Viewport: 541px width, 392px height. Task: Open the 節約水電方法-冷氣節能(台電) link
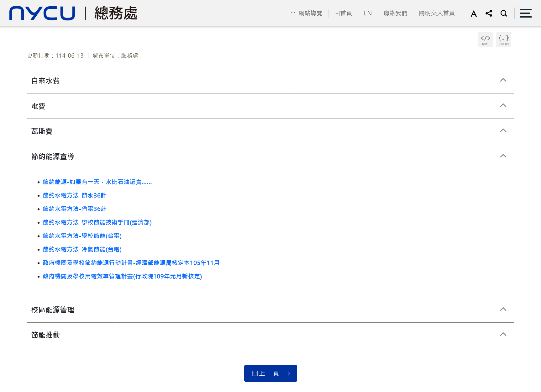82,249
